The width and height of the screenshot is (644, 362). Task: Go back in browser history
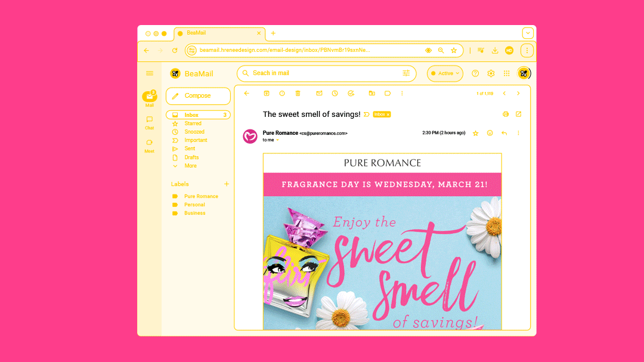(147, 51)
